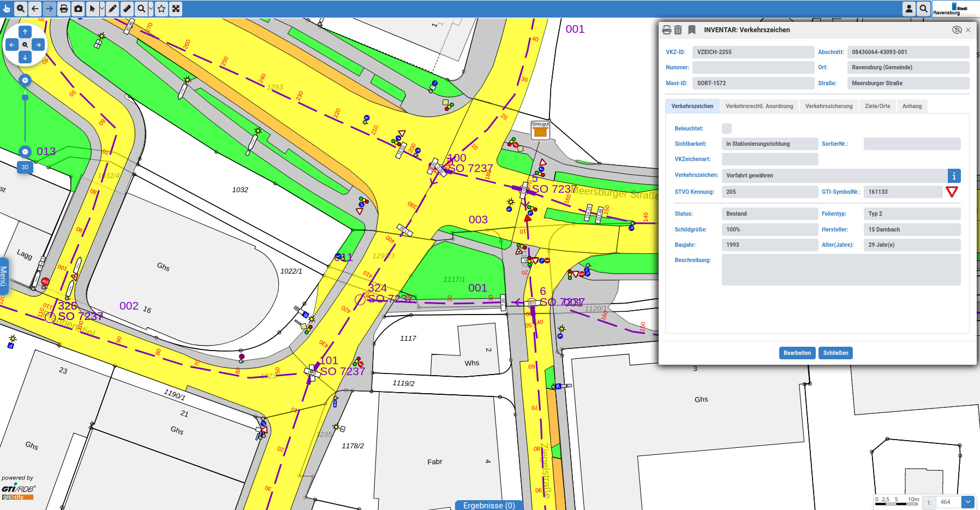Click the zoom slider handle
The height and width of the screenshot is (510, 980).
(25, 98)
